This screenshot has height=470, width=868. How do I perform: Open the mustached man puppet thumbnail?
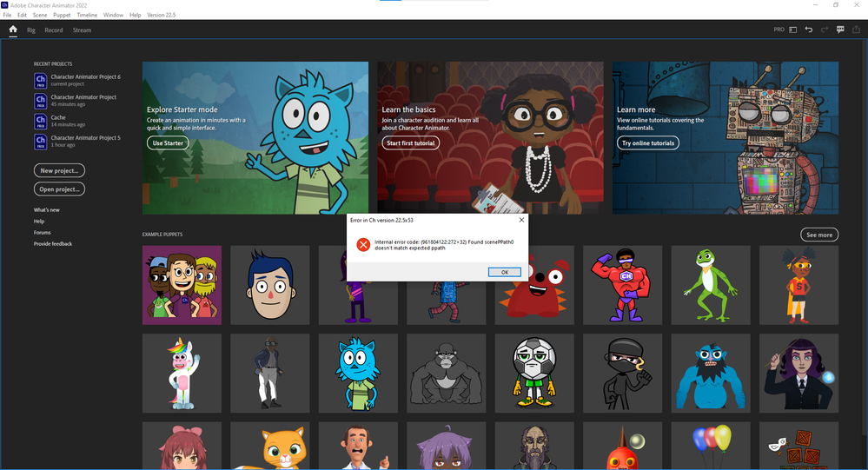click(358, 446)
